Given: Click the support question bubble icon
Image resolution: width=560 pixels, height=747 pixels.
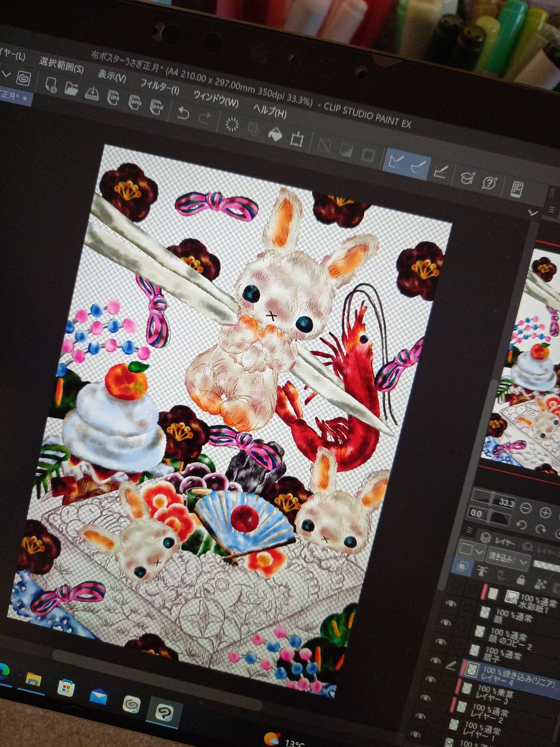Looking at the screenshot, I should click(488, 182).
